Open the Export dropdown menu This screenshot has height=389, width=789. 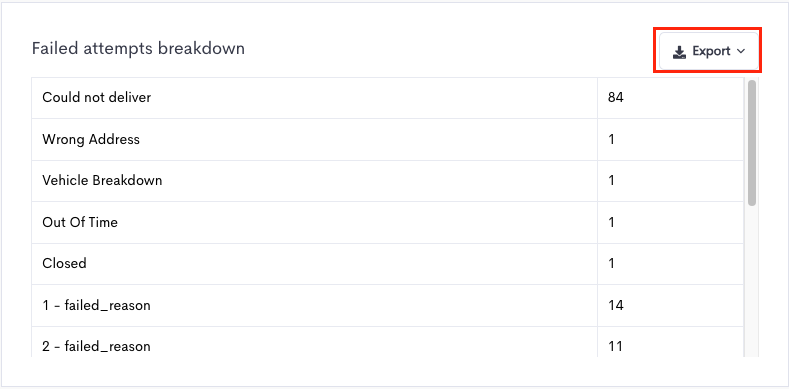pos(708,51)
